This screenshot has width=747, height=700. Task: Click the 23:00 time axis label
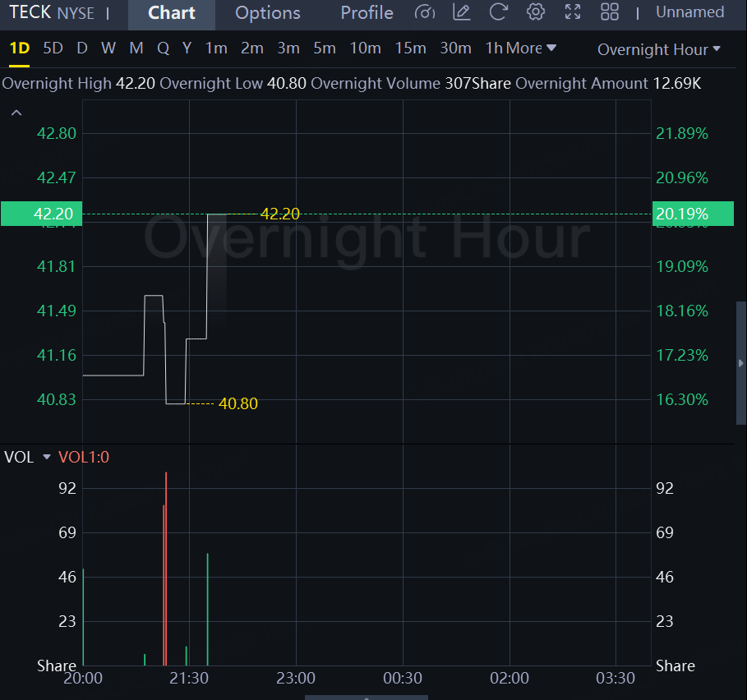coord(296,678)
